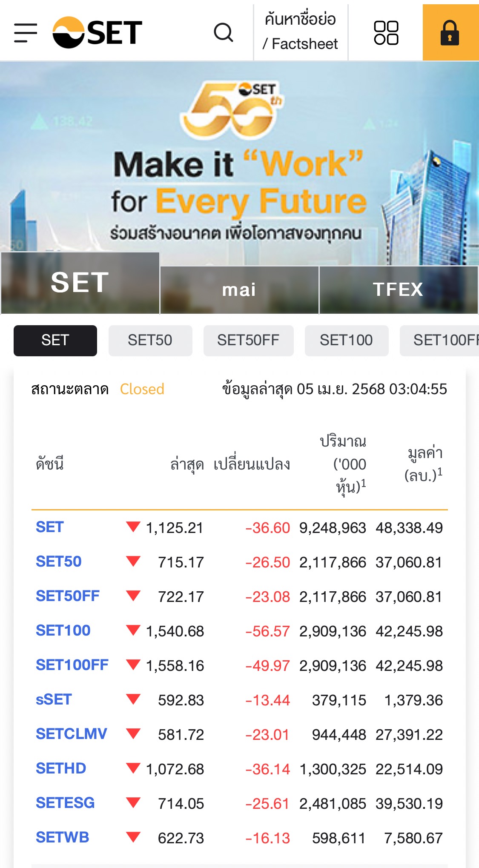Open the SET50 index link in table

click(59, 561)
